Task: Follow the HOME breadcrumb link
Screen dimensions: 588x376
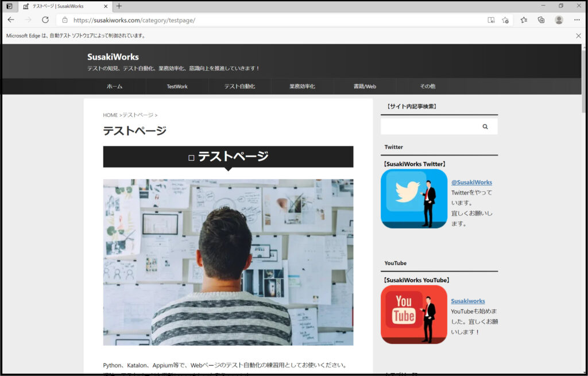Action: pos(110,115)
